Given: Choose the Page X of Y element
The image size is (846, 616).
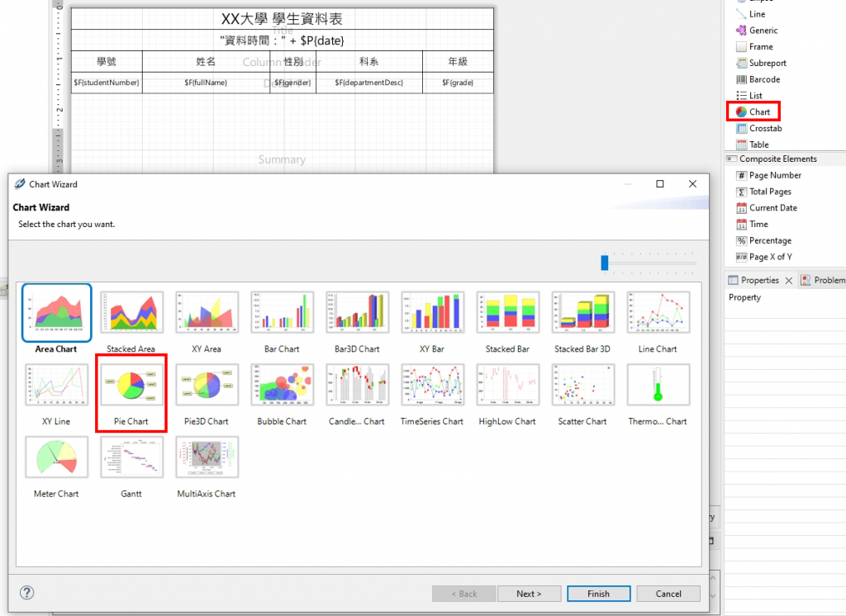Looking at the screenshot, I should coord(764,257).
